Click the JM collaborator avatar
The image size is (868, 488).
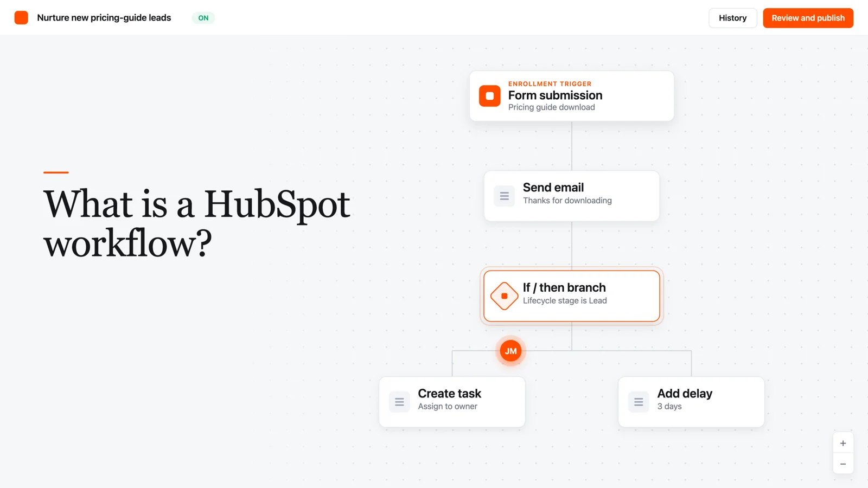tap(510, 351)
